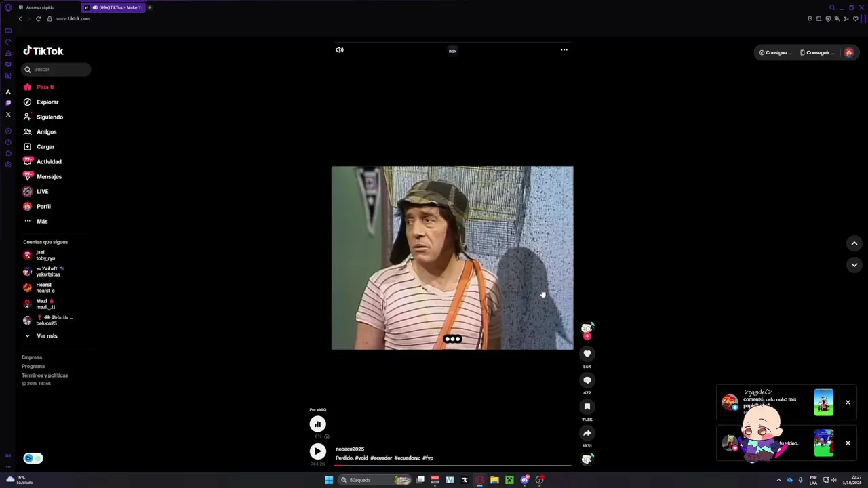This screenshot has width=868, height=488.
Task: Open the Amigos page
Action: coord(39,131)
